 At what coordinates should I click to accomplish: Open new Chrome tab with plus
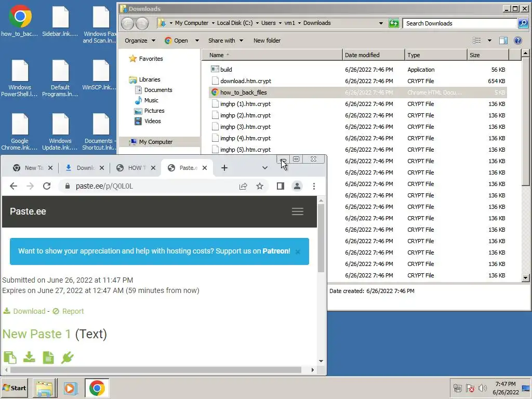coord(224,168)
